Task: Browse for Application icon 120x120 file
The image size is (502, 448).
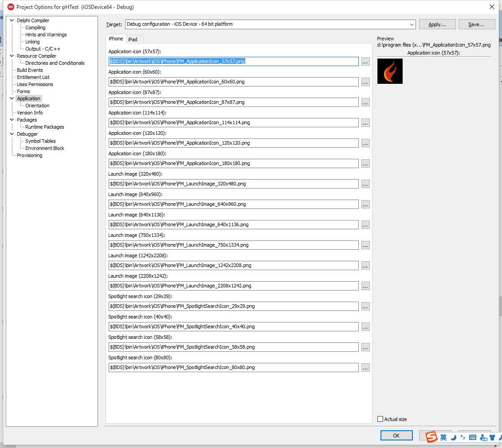Action: pyautogui.click(x=365, y=143)
